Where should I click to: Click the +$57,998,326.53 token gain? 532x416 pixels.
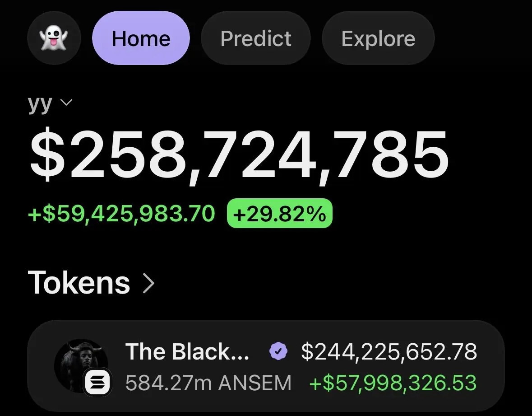[393, 383]
